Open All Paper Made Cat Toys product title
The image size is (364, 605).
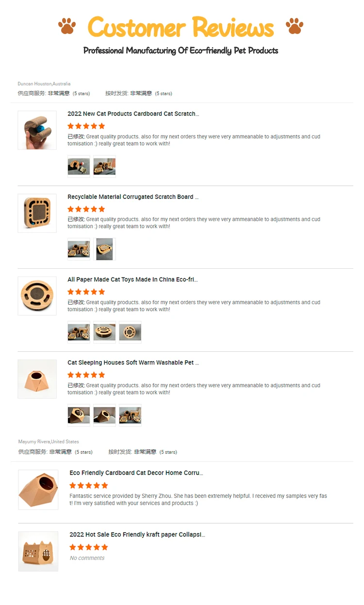[132, 279]
